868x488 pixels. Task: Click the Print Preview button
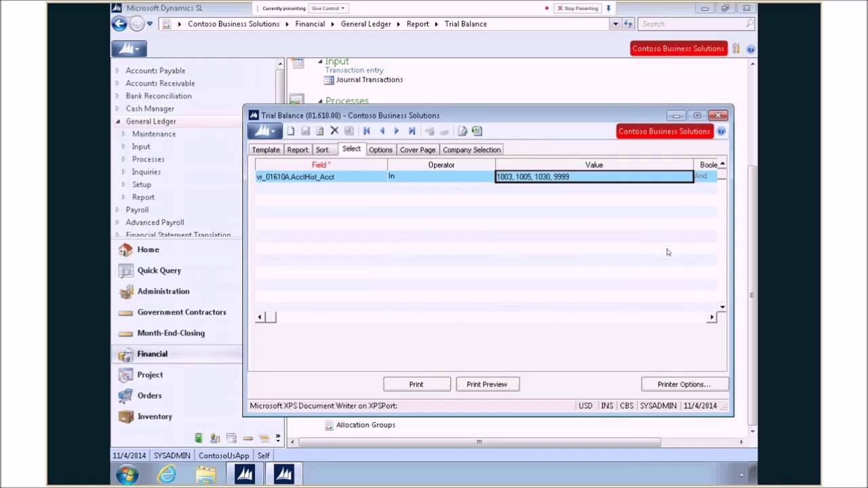point(487,384)
